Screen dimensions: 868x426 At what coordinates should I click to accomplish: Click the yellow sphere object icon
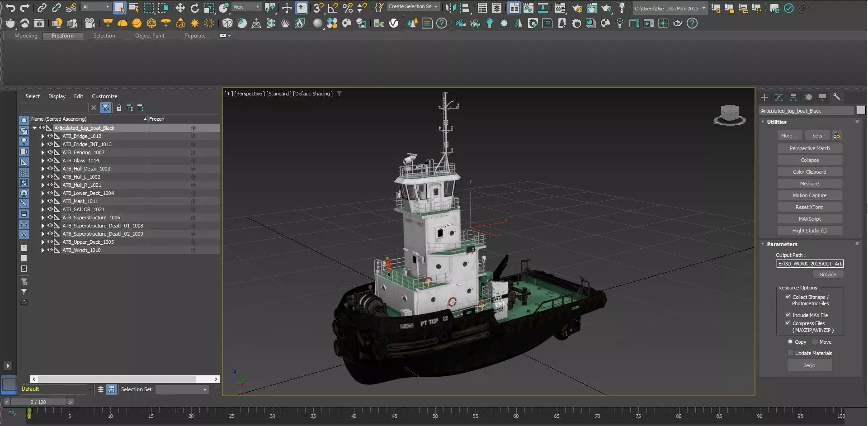(137, 24)
